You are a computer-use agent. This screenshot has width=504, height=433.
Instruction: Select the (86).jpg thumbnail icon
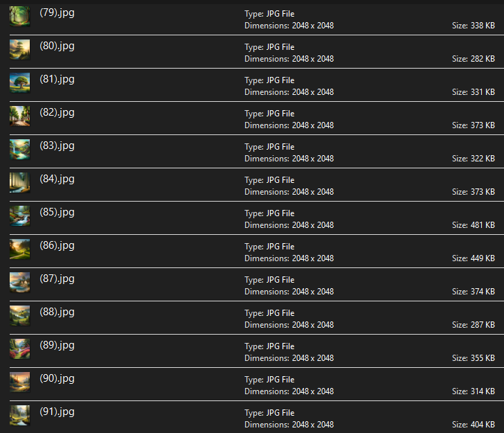pos(19,249)
